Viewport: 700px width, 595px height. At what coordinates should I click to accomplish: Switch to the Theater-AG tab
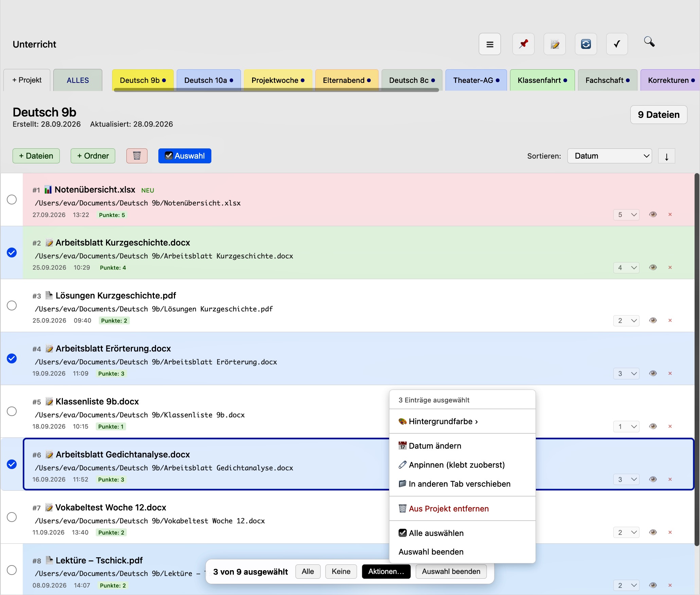point(476,80)
